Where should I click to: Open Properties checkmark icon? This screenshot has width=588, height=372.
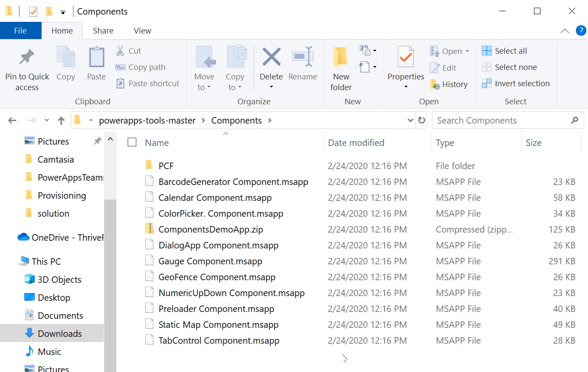[405, 57]
